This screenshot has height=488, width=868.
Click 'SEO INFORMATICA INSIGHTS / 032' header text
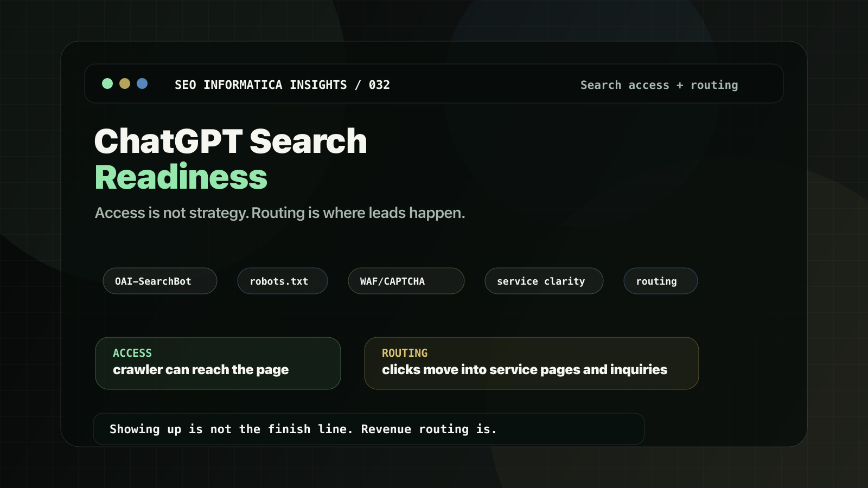tap(282, 85)
